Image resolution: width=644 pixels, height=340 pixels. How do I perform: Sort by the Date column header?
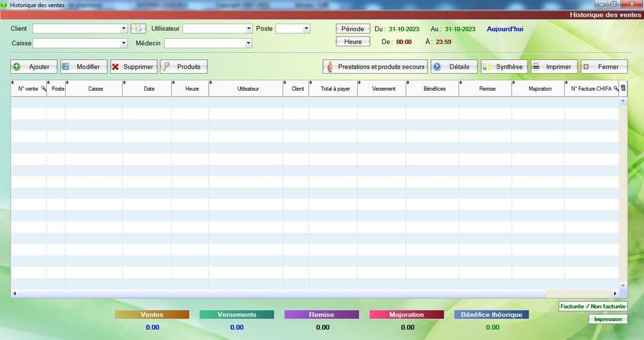point(147,88)
